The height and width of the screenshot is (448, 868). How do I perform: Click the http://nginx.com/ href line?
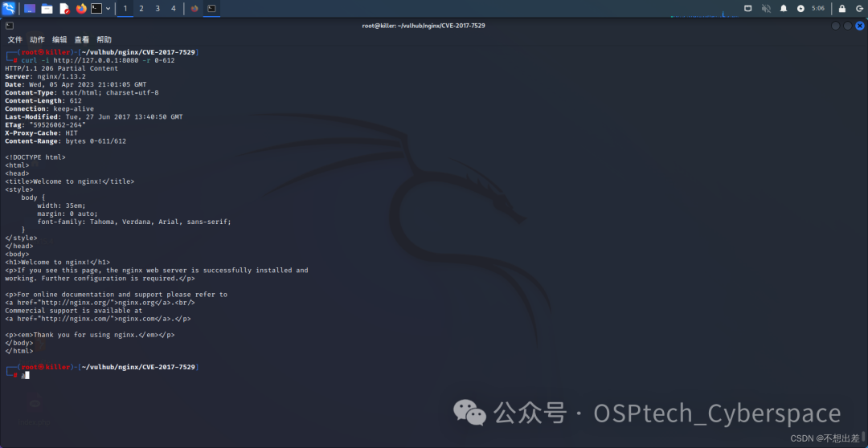pos(98,319)
